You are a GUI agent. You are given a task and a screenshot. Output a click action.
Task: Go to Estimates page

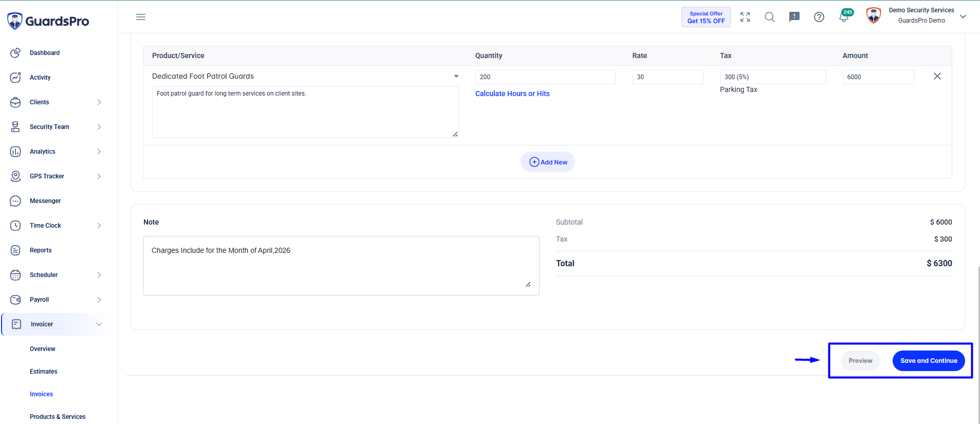point(44,372)
